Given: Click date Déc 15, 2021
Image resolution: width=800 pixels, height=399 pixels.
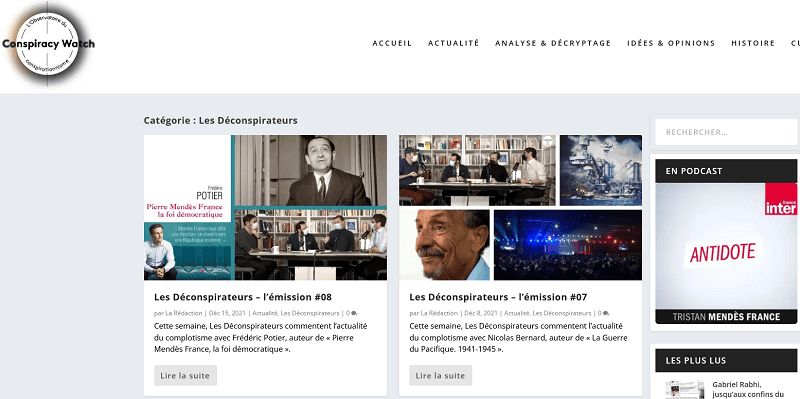Looking at the screenshot, I should click(228, 313).
